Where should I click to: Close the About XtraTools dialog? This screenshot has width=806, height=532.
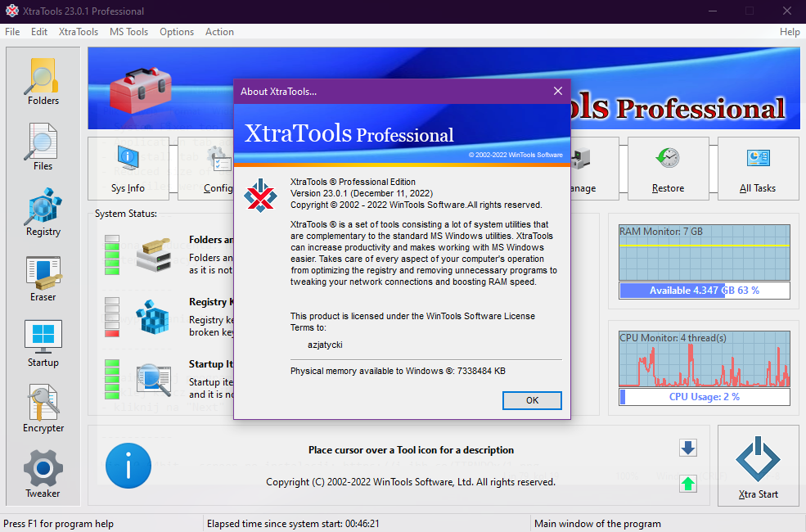(x=558, y=91)
